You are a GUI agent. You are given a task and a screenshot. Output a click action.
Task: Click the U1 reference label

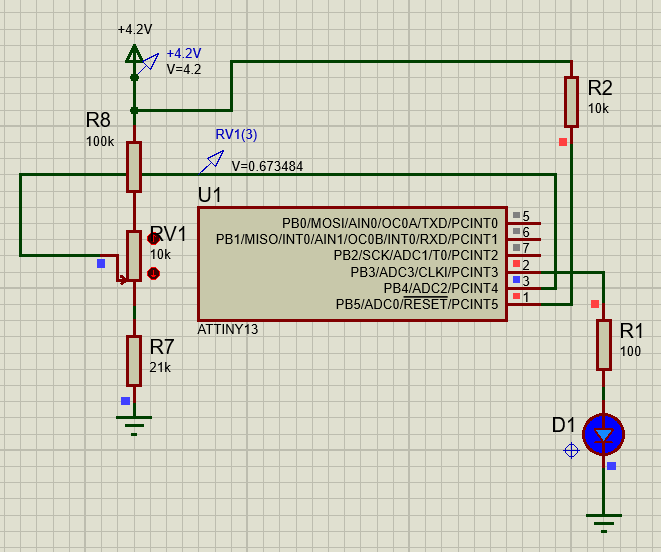[210, 195]
